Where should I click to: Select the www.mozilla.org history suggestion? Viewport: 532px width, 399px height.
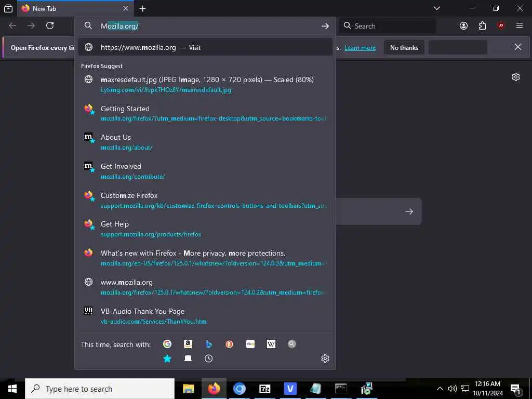(205, 287)
